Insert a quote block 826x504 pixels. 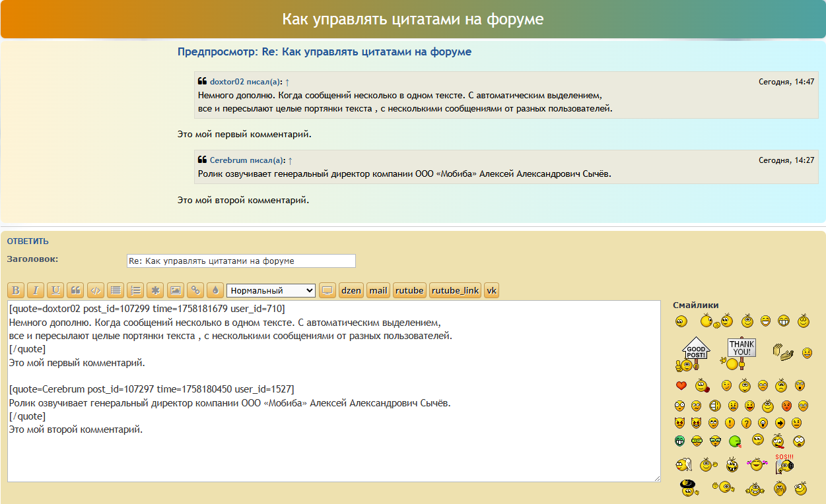coord(76,290)
